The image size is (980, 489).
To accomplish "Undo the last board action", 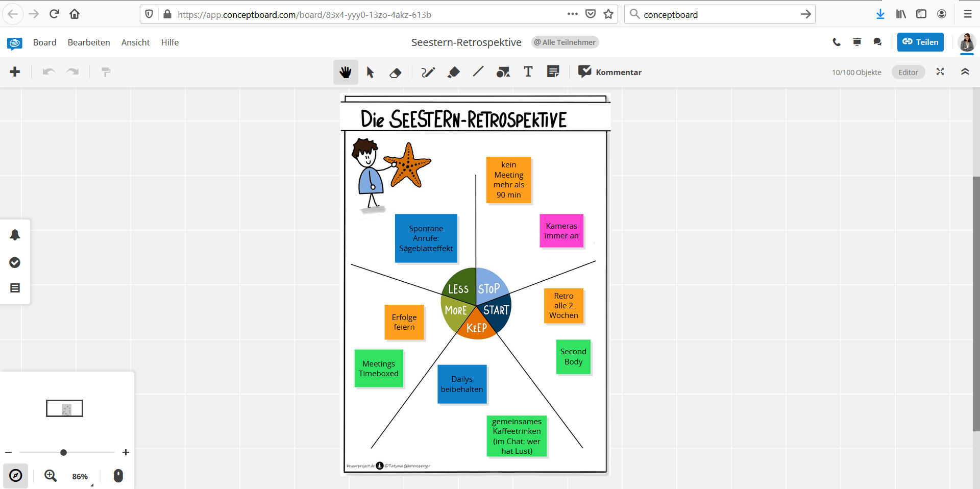I will 48,72.
